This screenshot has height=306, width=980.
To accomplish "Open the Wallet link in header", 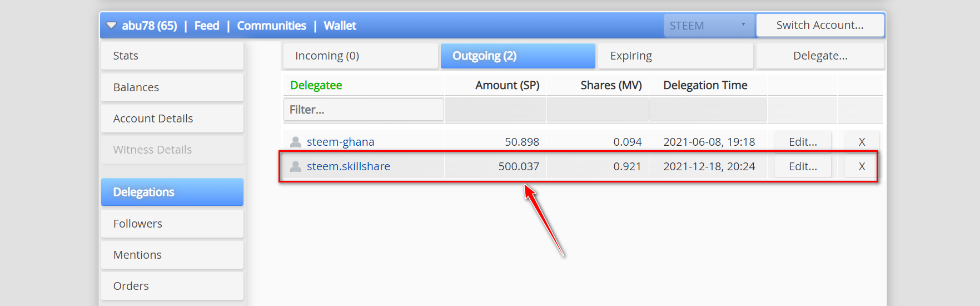I will [340, 26].
